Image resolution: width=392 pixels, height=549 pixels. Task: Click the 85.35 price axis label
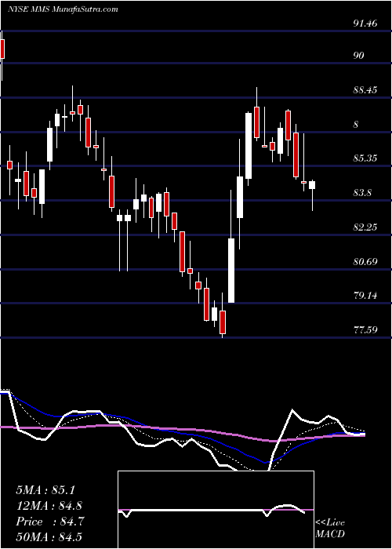click(365, 158)
